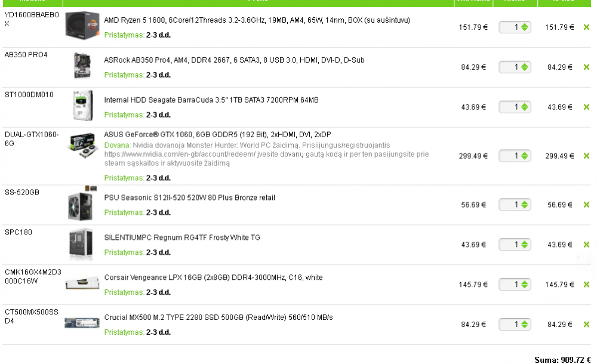The image size is (597, 364).
Task: Open the Corsair Vengeance RAM thumbnail
Action: [82, 283]
